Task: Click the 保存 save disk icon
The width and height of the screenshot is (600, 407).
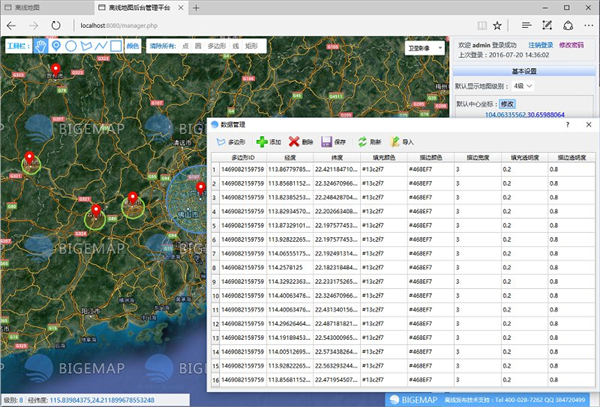Action: click(x=326, y=143)
